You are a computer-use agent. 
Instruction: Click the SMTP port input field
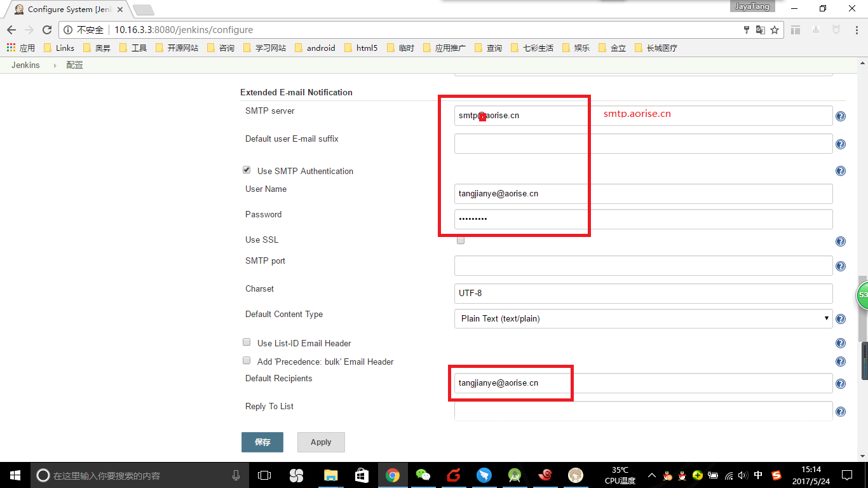click(643, 265)
